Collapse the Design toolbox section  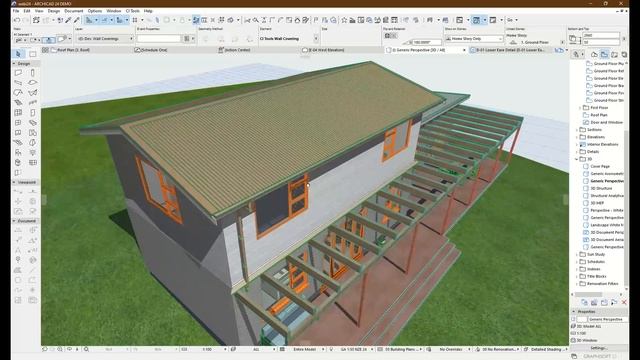14,64
